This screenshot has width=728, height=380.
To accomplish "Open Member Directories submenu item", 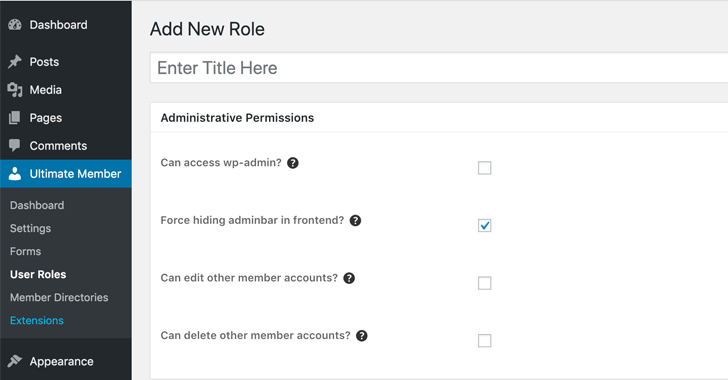I will 59,298.
